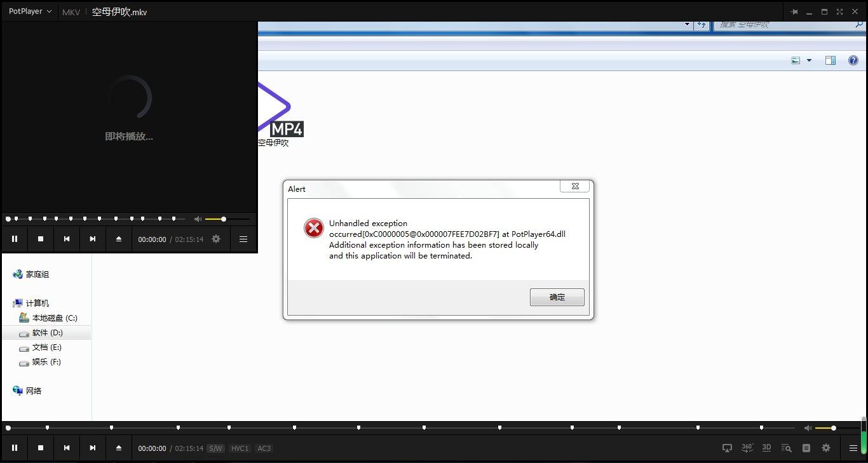Open the chapter/bookmark search icon
868x463 pixels.
tap(787, 448)
